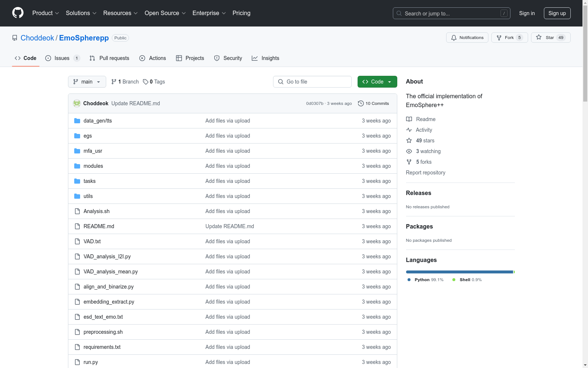Click the README.md file icon
The image size is (588, 368).
77,226
